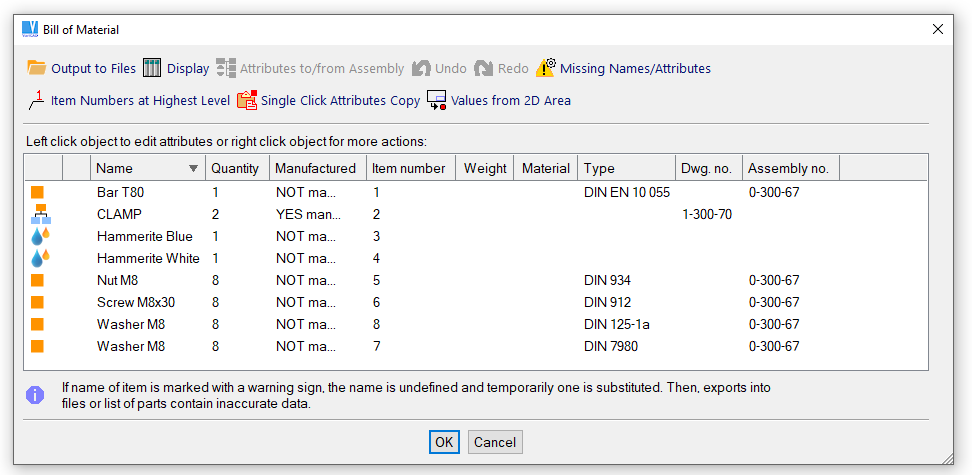Click the Missing Names/Attributes warning icon
This screenshot has height=475, width=972.
545,68
